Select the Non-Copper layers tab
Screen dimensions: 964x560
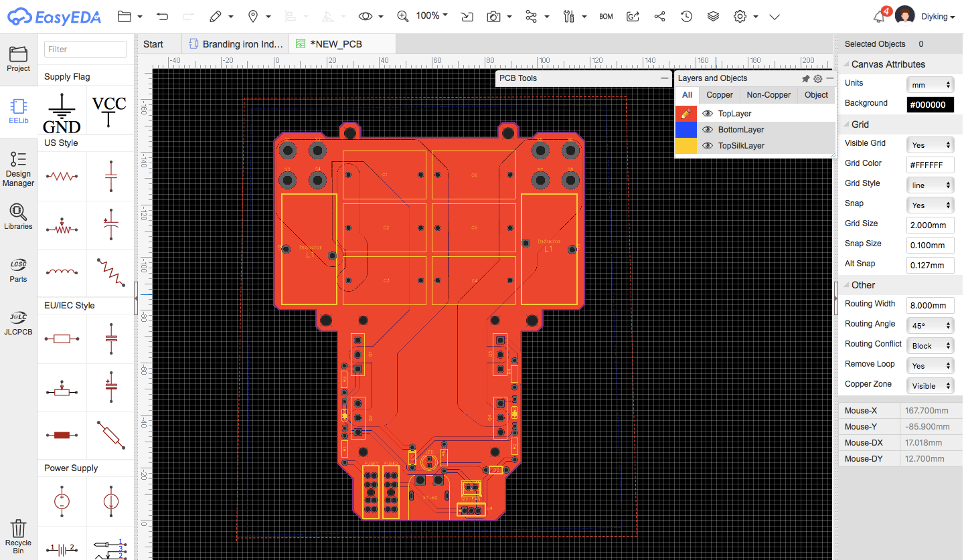coord(769,95)
